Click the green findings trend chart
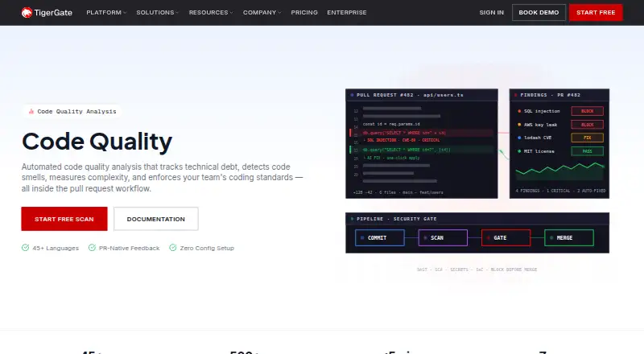This screenshot has height=354, width=644. [559, 171]
